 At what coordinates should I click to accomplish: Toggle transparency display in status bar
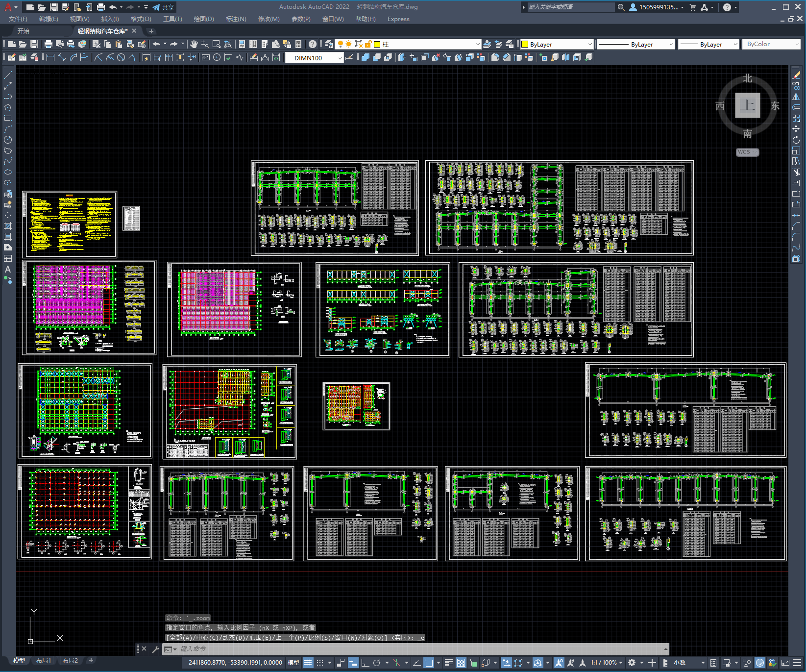[461, 663]
